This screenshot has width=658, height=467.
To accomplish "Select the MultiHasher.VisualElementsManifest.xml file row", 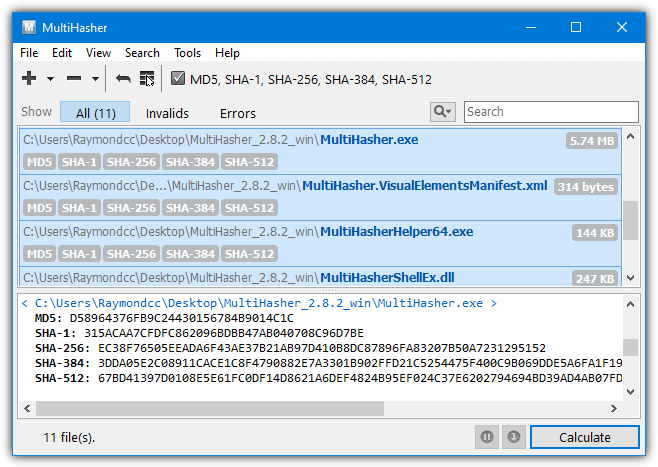I will pos(321,197).
